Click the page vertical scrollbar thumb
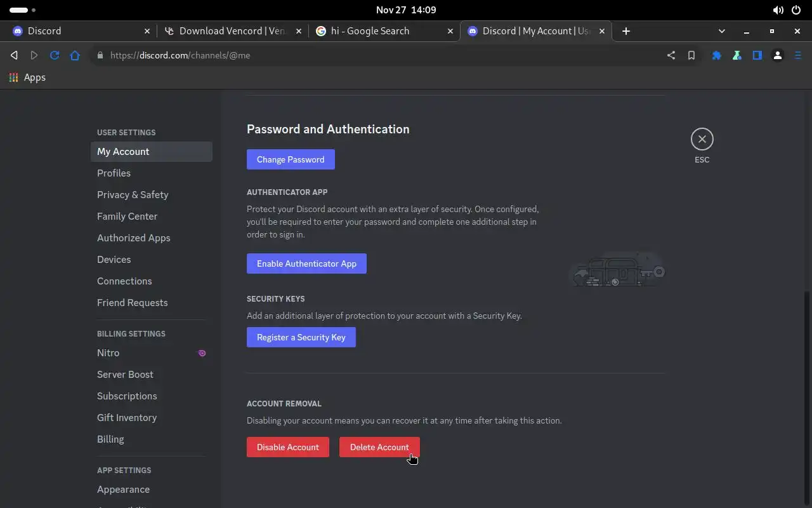 807,399
